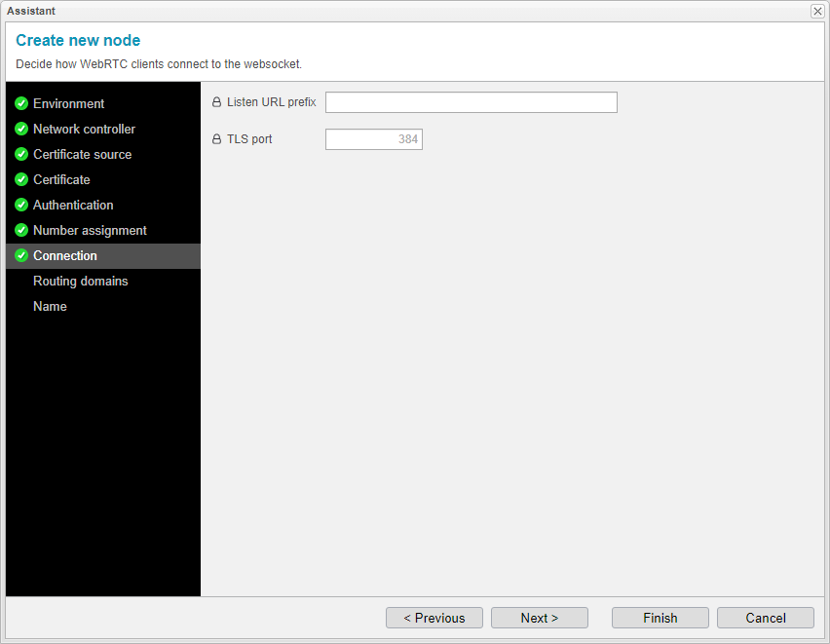The image size is (830, 644).
Task: Jump to the Authentication step
Action: pos(73,205)
